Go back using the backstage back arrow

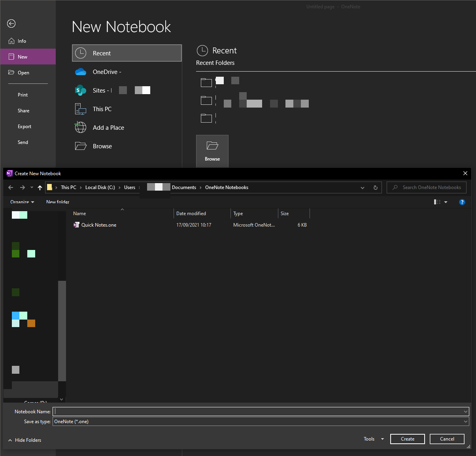[x=11, y=24]
